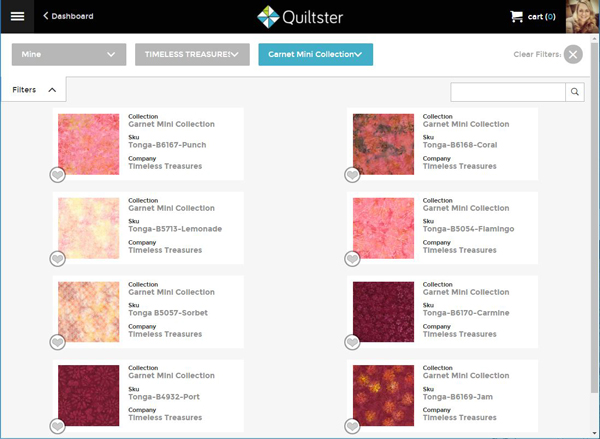This screenshot has width=600, height=439.
Task: Favorite the Tonga-B6169-Jam fabric
Action: pos(352,426)
